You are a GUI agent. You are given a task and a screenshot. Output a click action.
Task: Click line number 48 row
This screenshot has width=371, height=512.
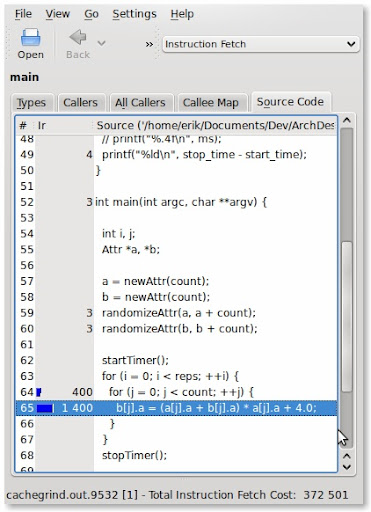coord(176,140)
